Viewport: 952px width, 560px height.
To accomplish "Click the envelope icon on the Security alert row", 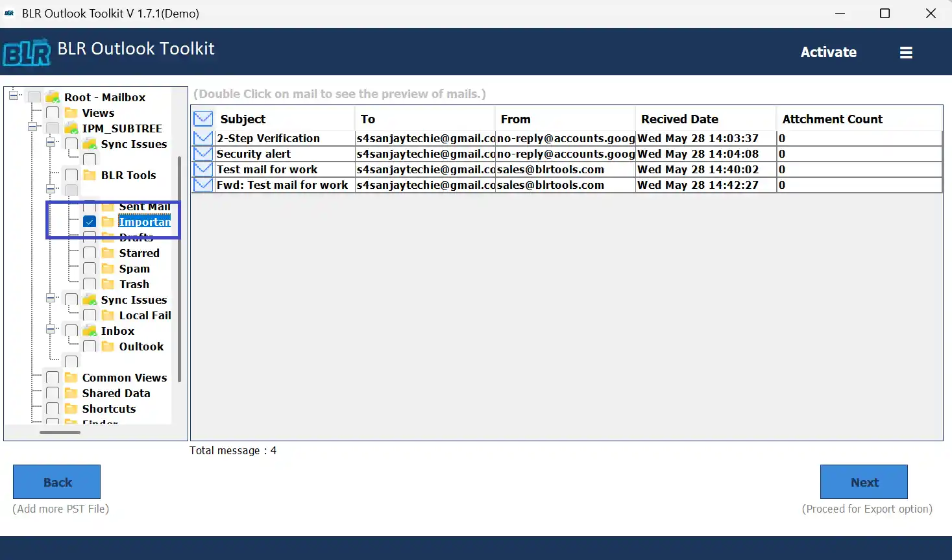I will 202,153.
